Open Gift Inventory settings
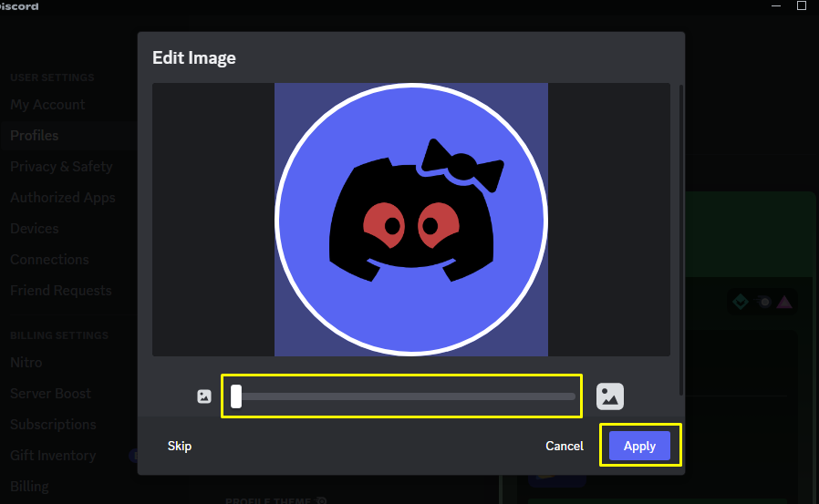Viewport: 819px width, 504px height. click(53, 456)
